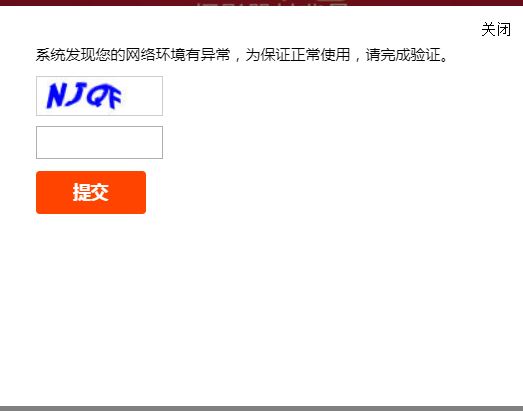Click the dark red header strip

tap(262, 3)
